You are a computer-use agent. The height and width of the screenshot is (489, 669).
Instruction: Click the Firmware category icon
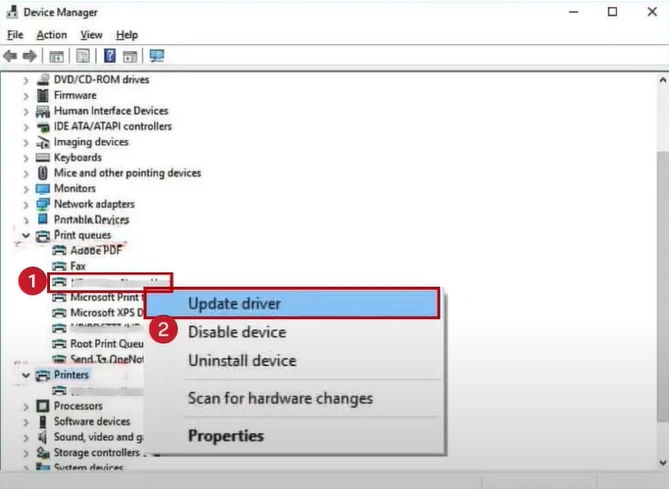tap(43, 96)
